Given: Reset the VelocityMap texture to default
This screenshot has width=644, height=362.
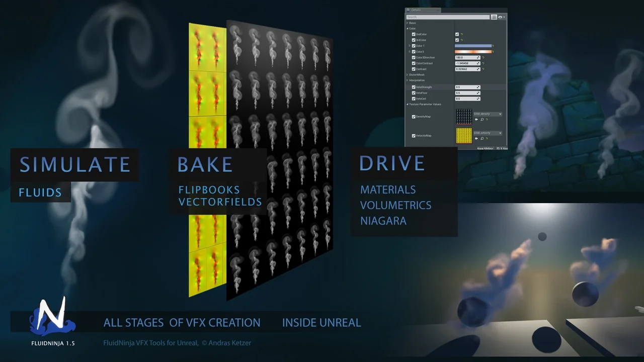Looking at the screenshot, I should 487,139.
